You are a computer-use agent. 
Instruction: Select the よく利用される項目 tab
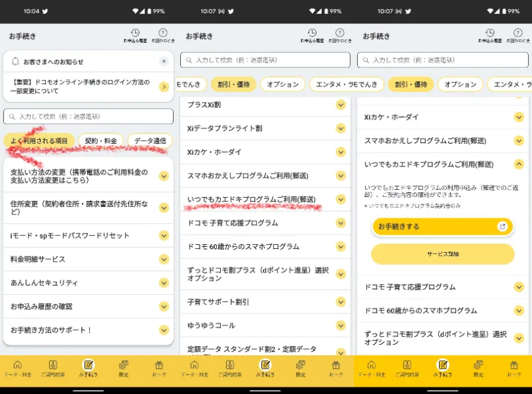coord(39,140)
